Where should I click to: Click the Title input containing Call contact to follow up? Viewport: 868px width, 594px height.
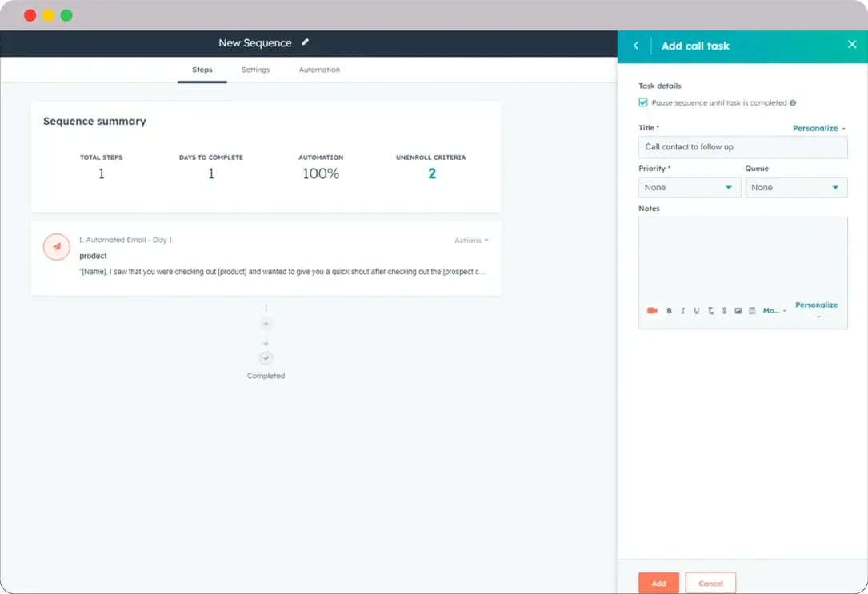[742, 146]
